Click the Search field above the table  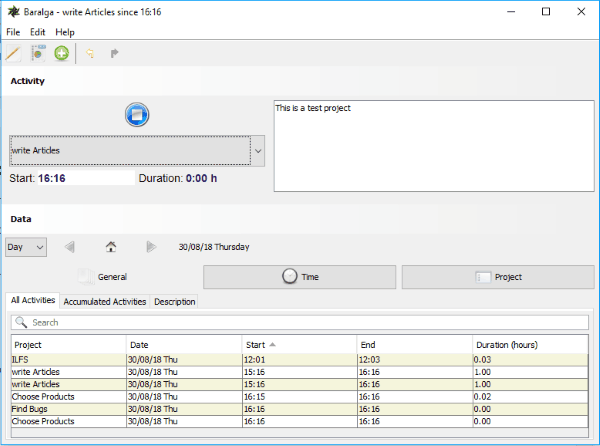point(300,323)
